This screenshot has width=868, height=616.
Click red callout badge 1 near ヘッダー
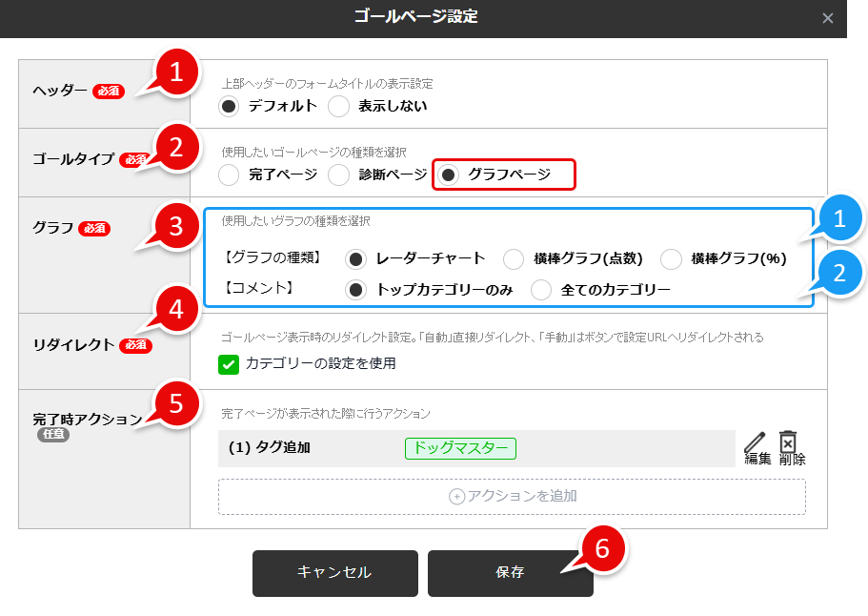coord(176,71)
